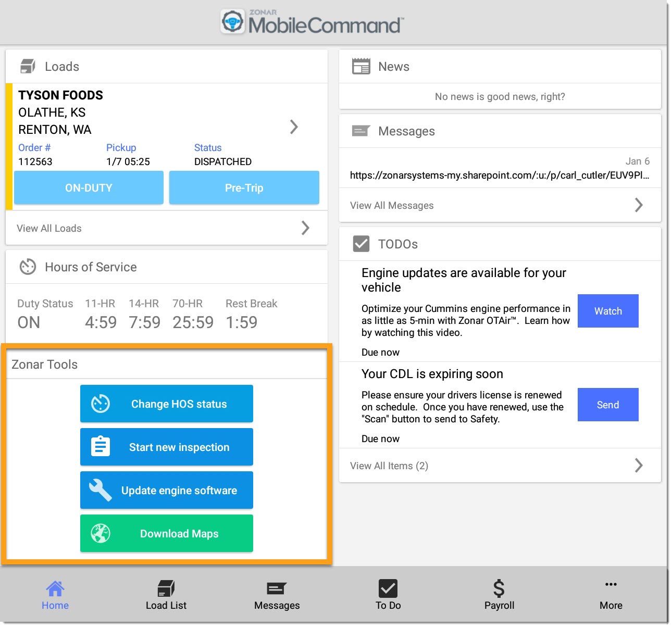Image resolution: width=672 pixels, height=627 pixels.
Task: Click the Rest Break value 1:59
Action: [x=242, y=322]
